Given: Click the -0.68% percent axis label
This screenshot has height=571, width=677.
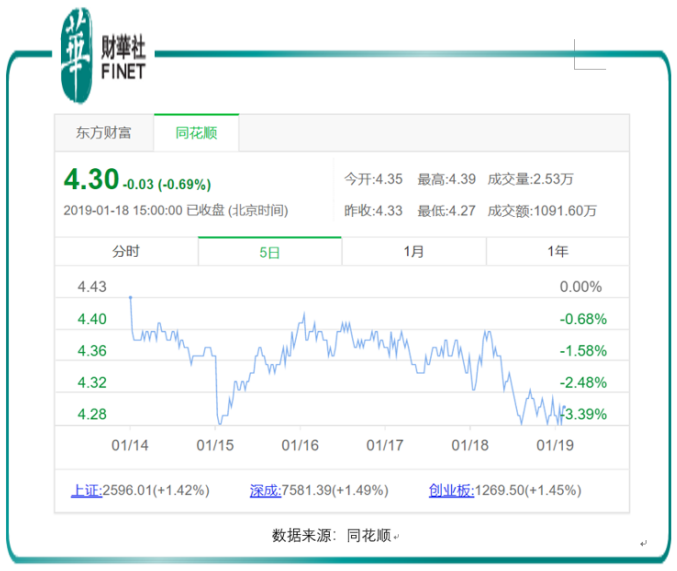Looking at the screenshot, I should click(583, 319).
